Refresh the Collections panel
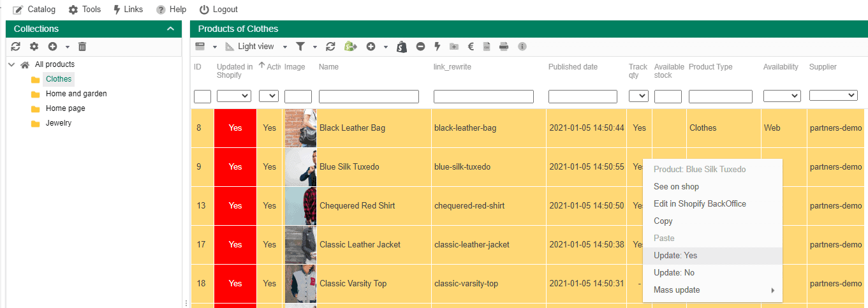This screenshot has width=868, height=308. 16,47
